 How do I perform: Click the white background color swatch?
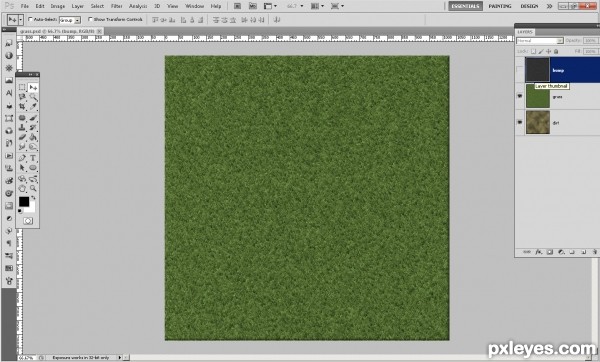click(x=31, y=208)
